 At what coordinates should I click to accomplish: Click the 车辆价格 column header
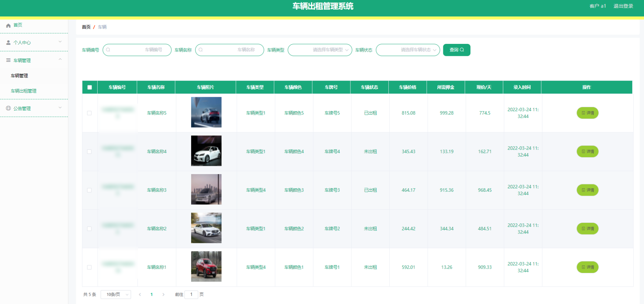coord(408,87)
